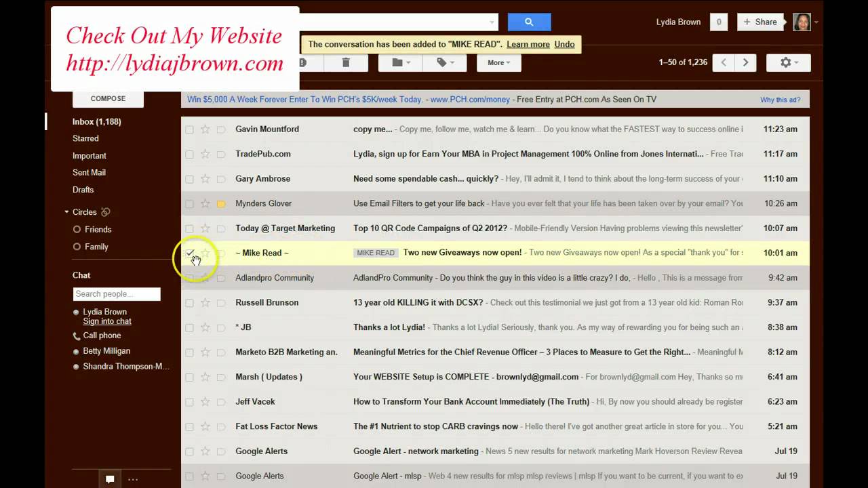The width and height of the screenshot is (868, 488).
Task: Select the Adlandpro Community email checkbox
Action: click(189, 278)
